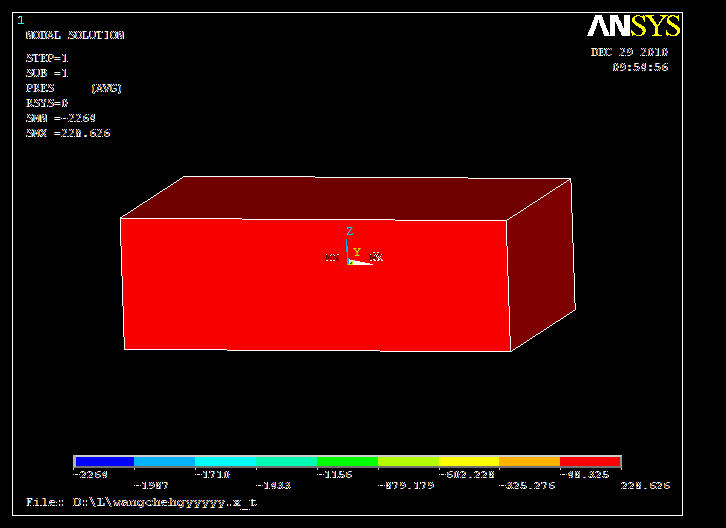Select the dark red top face of the block
This screenshot has height=528, width=726.
350,198
